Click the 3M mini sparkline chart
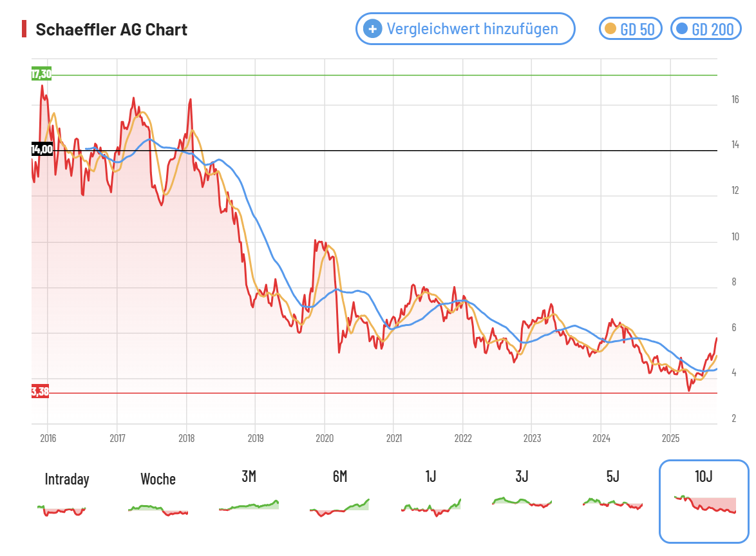The image size is (756, 556). pyautogui.click(x=249, y=505)
